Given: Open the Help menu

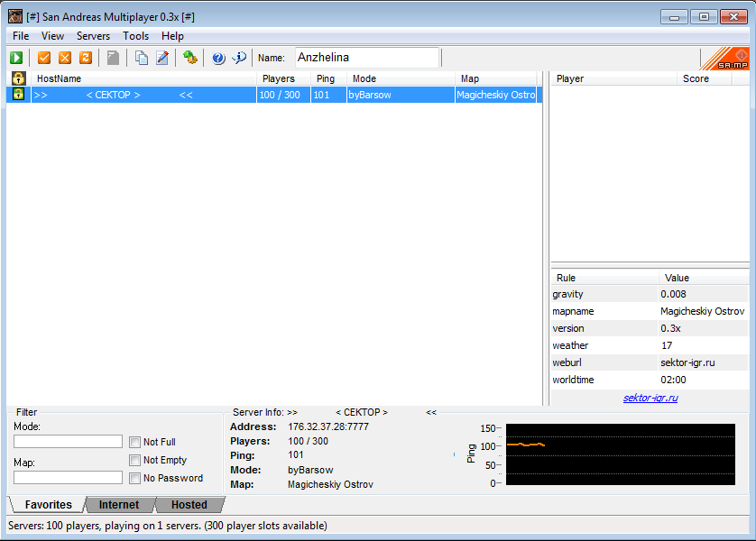Looking at the screenshot, I should pos(172,36).
